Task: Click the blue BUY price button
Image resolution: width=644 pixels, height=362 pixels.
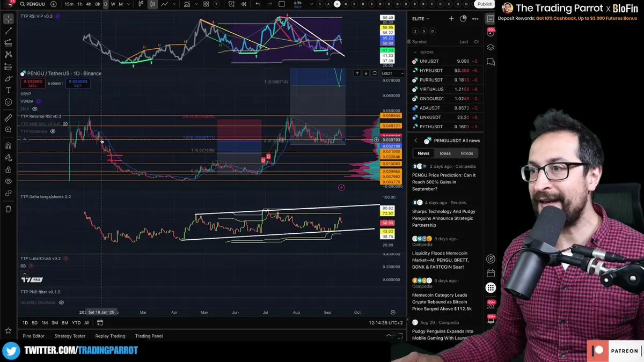Action: point(78,84)
